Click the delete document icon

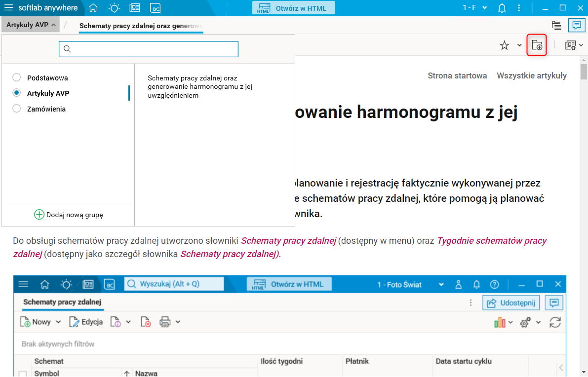[x=146, y=322]
